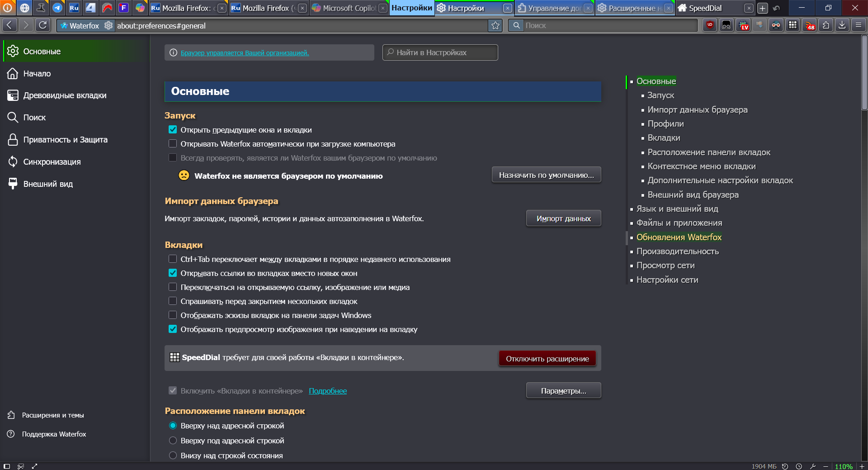Open the feed icon with badge 48

tap(809, 25)
